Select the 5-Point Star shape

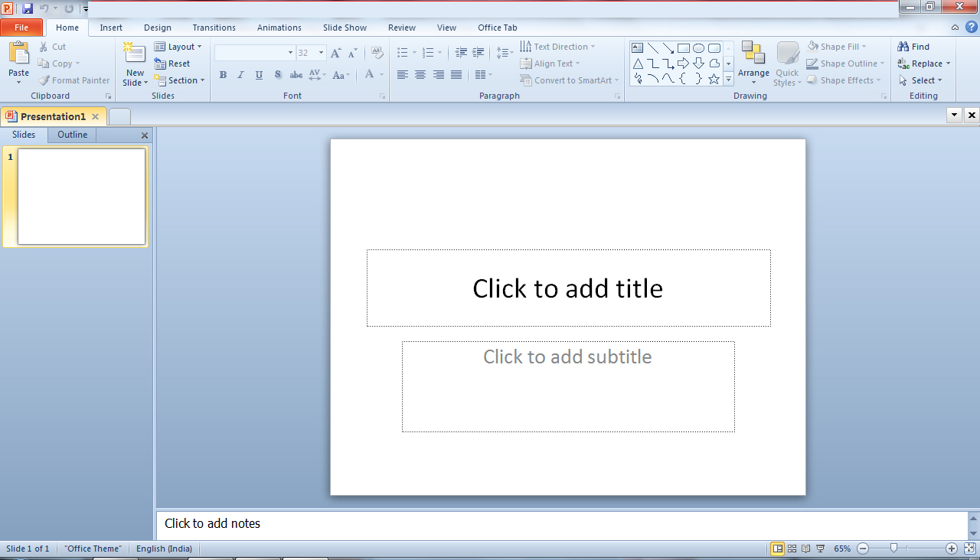pos(714,79)
